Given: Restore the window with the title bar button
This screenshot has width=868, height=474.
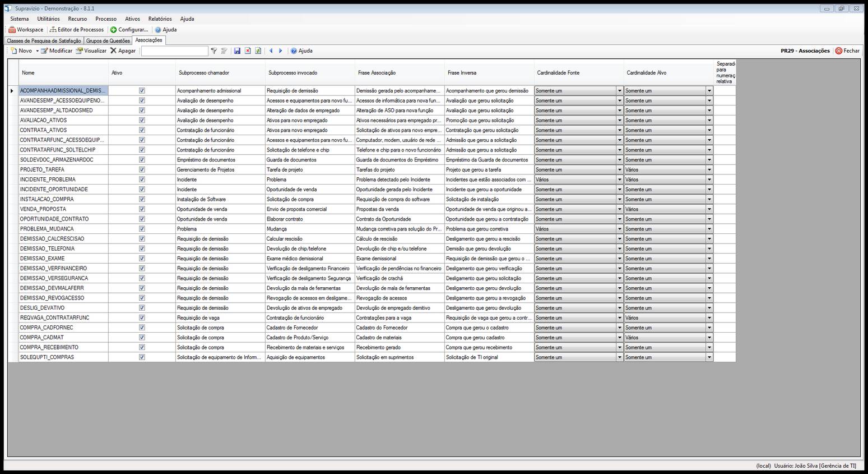Looking at the screenshot, I should (x=841, y=8).
